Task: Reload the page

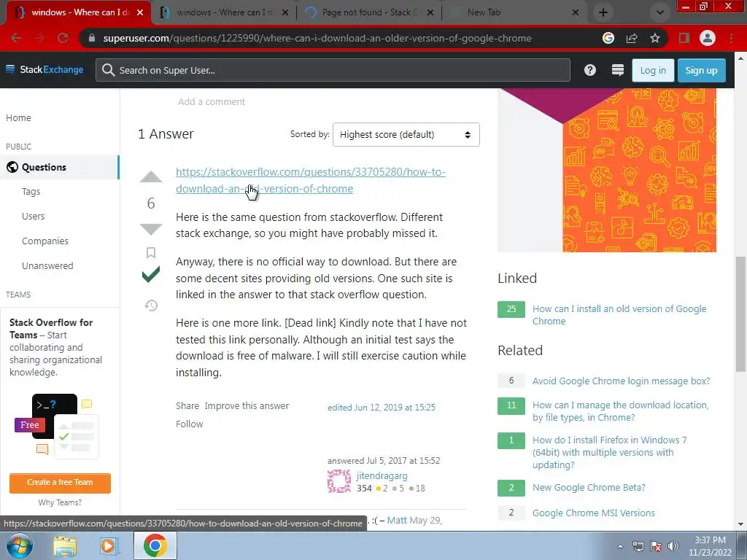Action: pyautogui.click(x=63, y=38)
